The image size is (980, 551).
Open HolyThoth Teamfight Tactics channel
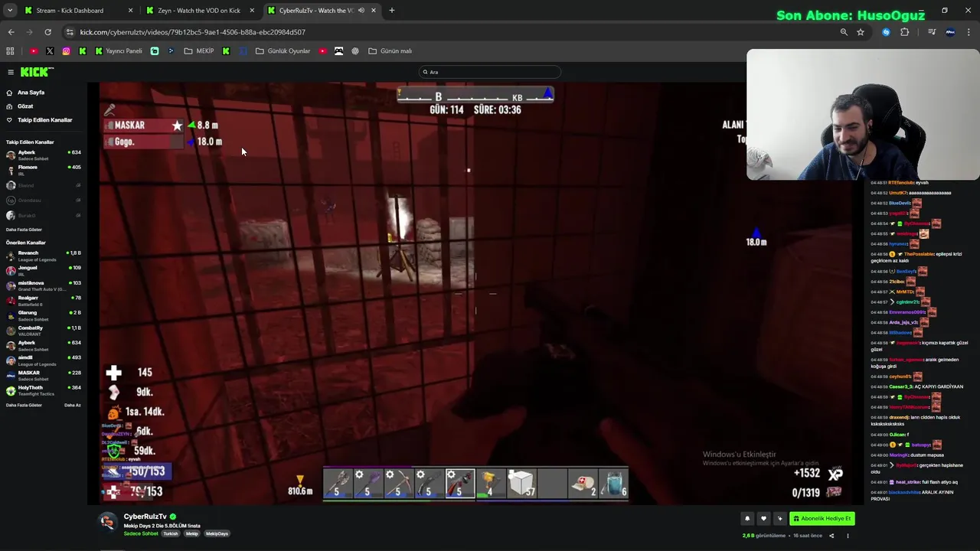[x=44, y=390]
